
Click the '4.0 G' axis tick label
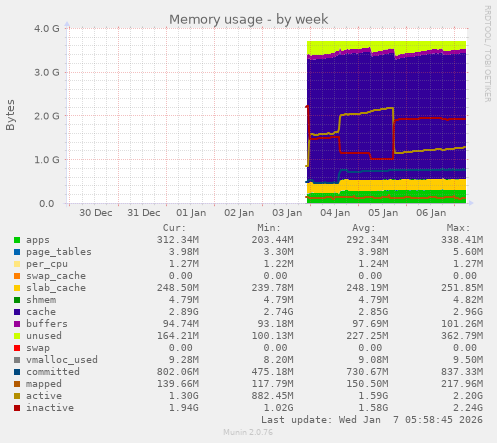[x=47, y=28]
